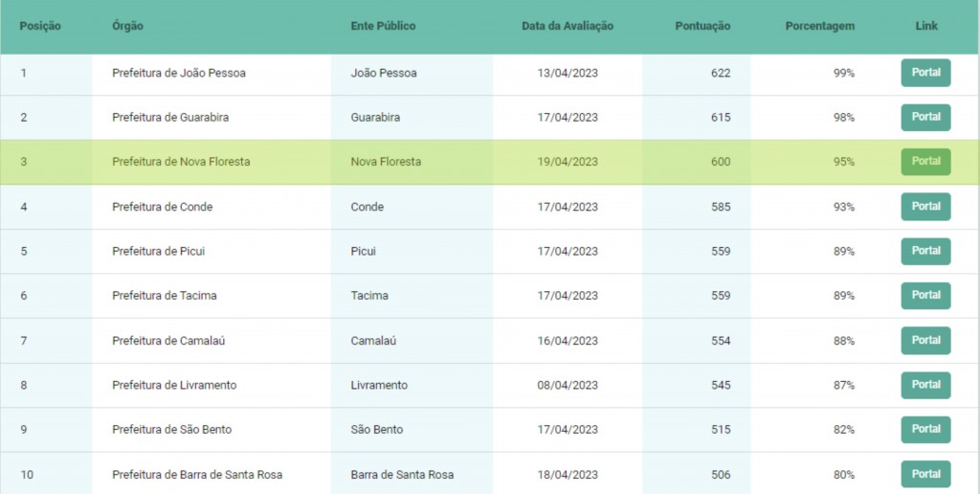Click the Porcentagem column header
Screen dimensions: 980x494
point(819,27)
